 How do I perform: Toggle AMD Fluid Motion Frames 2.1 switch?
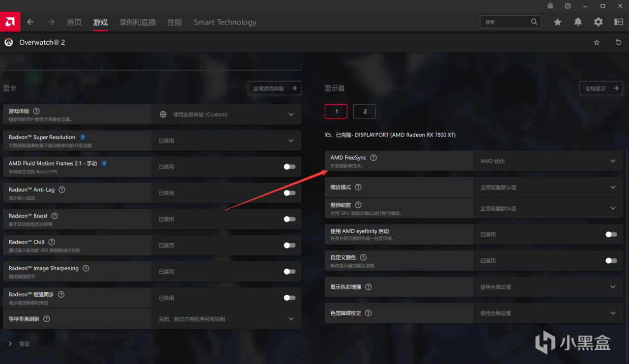coord(290,167)
